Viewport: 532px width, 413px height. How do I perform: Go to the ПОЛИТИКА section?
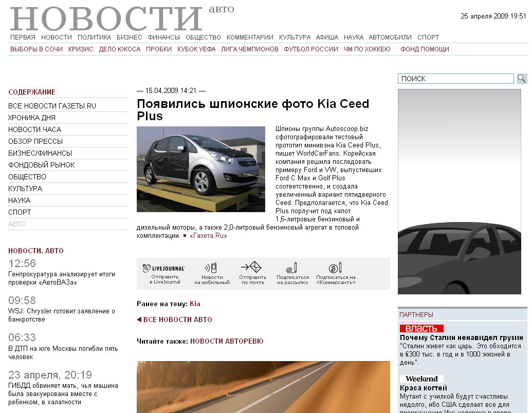point(95,37)
